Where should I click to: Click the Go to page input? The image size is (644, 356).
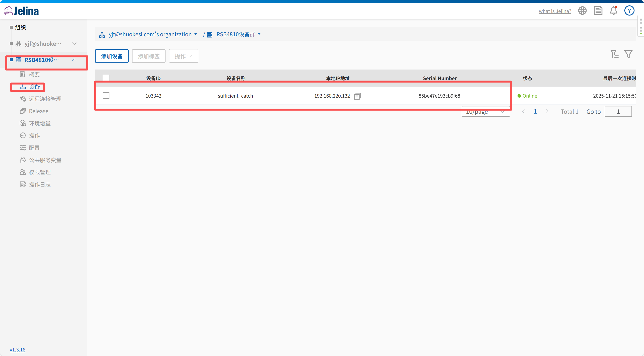(618, 111)
